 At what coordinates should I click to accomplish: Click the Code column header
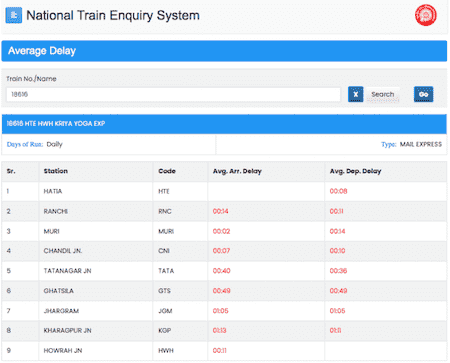point(167,171)
